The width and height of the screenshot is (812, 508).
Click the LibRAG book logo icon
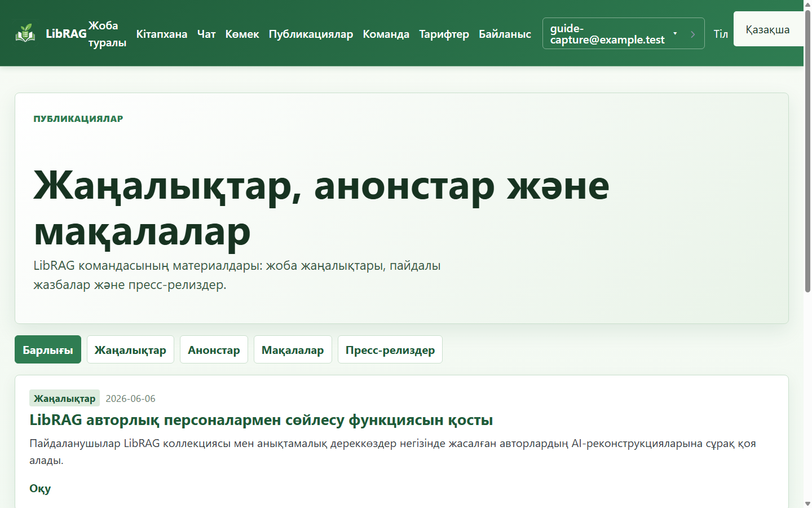25,33
